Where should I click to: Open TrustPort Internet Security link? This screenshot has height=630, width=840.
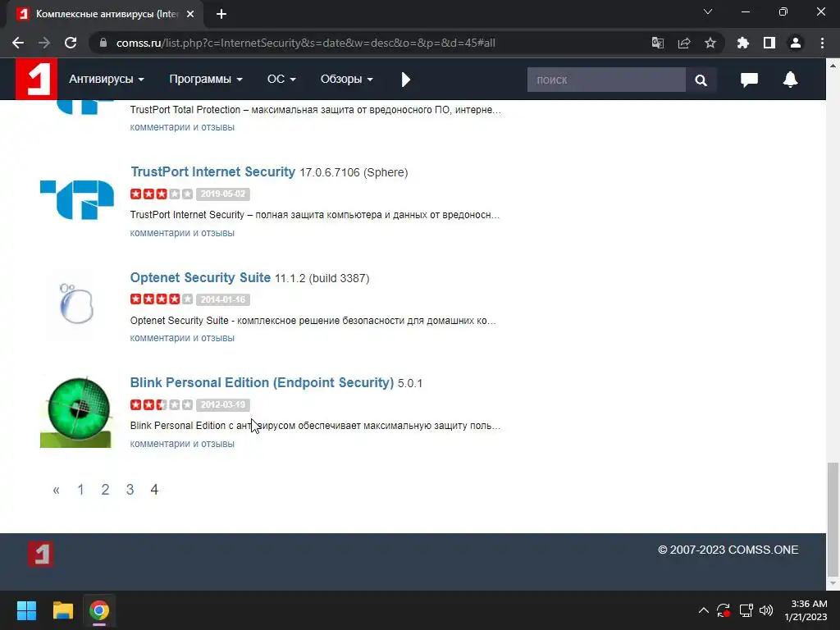(212, 172)
